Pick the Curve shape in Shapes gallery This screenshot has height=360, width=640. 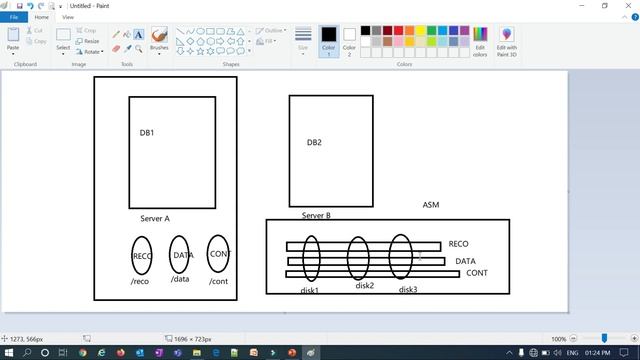click(x=190, y=31)
